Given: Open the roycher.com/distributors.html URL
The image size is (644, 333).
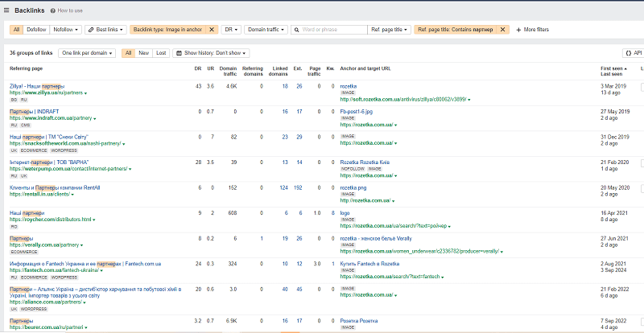Looking at the screenshot, I should [x=50, y=220].
